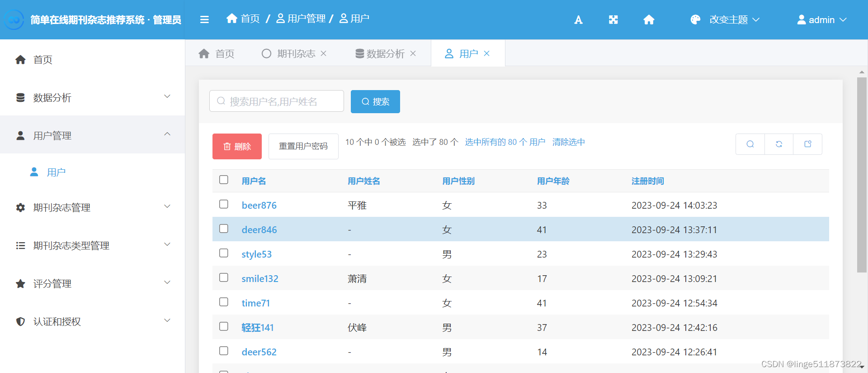This screenshot has width=868, height=373.
Task: Click the blue 搜索 button
Action: [x=375, y=101]
